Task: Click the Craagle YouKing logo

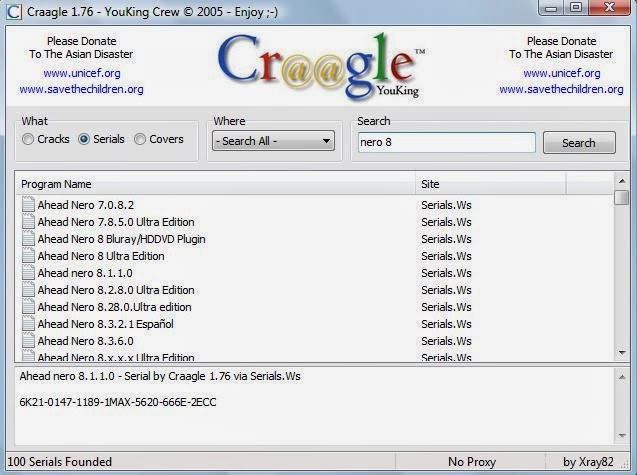Action: coord(321,66)
